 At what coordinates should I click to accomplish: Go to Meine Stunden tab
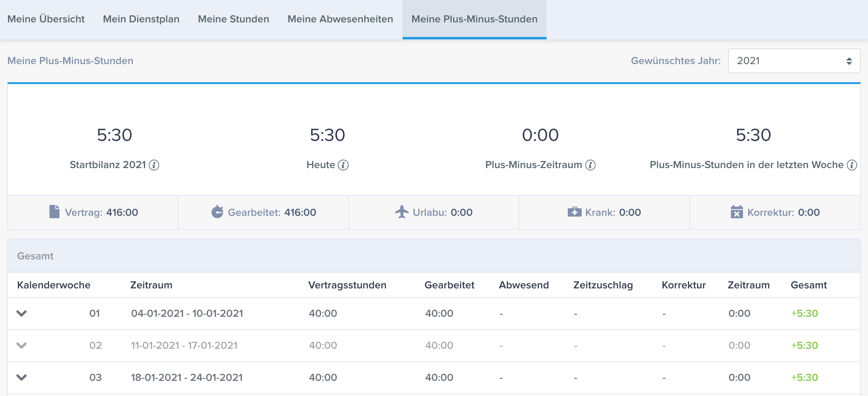click(234, 19)
